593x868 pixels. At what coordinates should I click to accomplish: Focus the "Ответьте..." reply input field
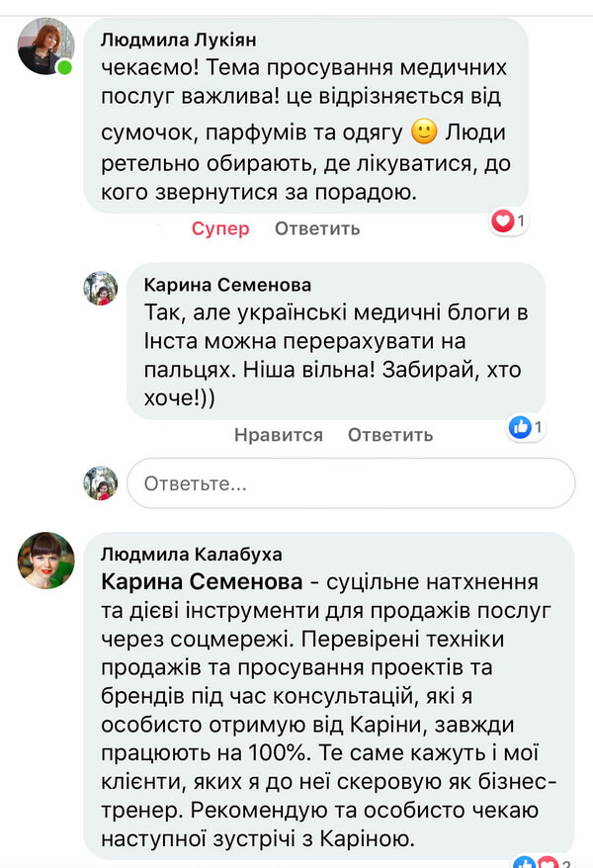(351, 483)
